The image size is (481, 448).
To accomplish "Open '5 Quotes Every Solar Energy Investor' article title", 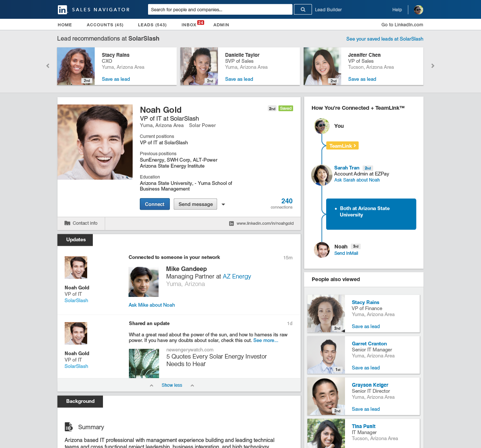I will 216,360.
